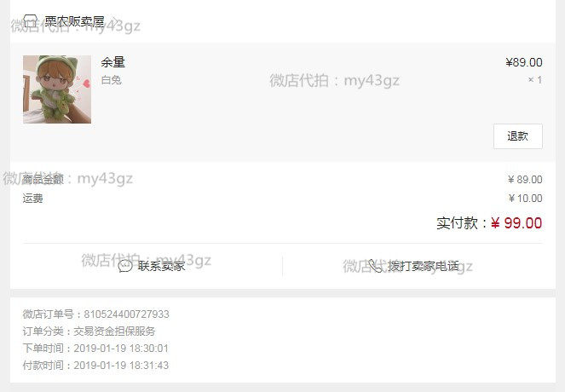Click the chat bubble icon
Viewport: 565px width, 392px height.
point(125,266)
